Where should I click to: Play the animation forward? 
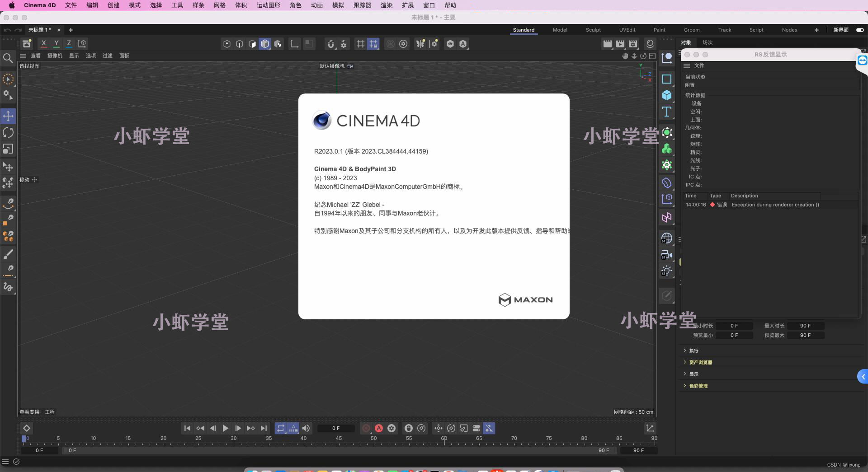(x=225, y=428)
